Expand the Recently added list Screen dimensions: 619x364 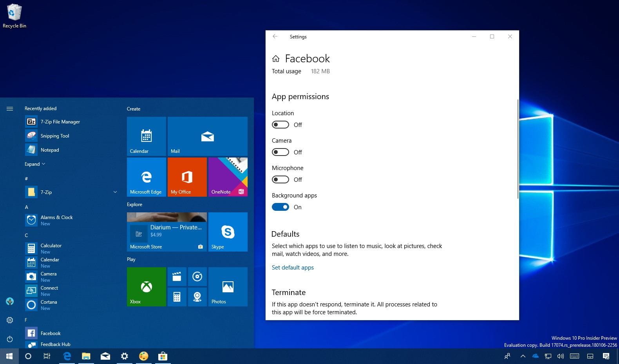pyautogui.click(x=35, y=164)
